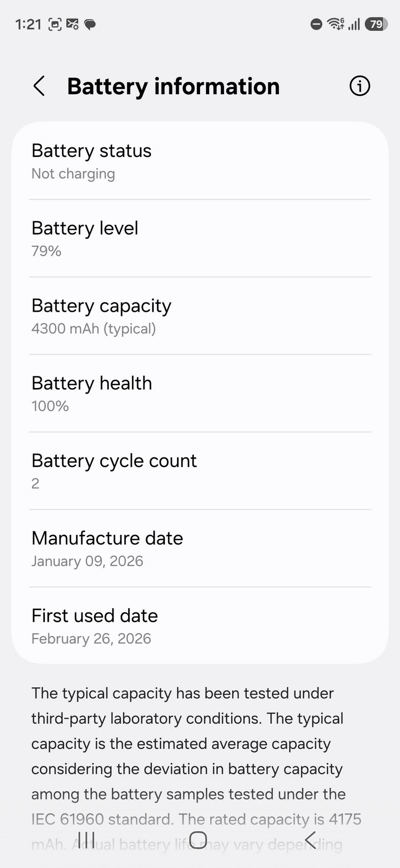Tap the screenshot notification icon
The width and height of the screenshot is (400, 868).
pyautogui.click(x=55, y=24)
